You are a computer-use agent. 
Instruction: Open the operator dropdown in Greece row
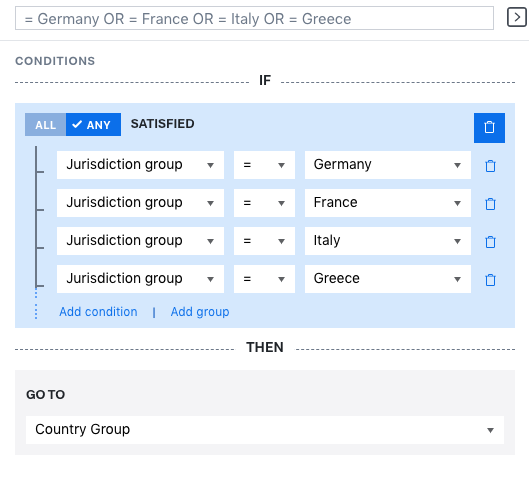coord(264,279)
